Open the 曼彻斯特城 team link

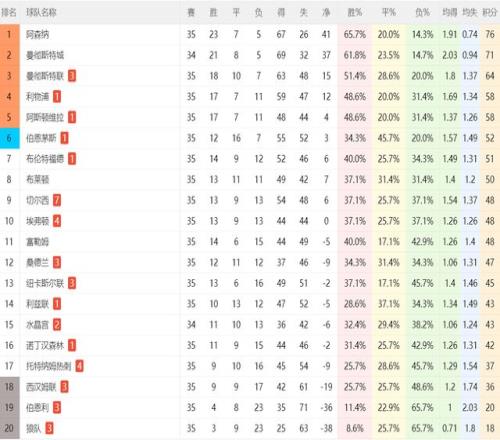point(45,55)
